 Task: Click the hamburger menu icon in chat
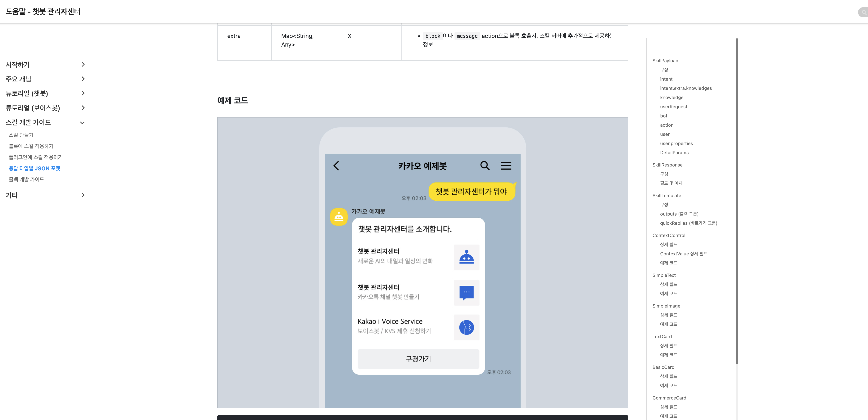coord(505,166)
